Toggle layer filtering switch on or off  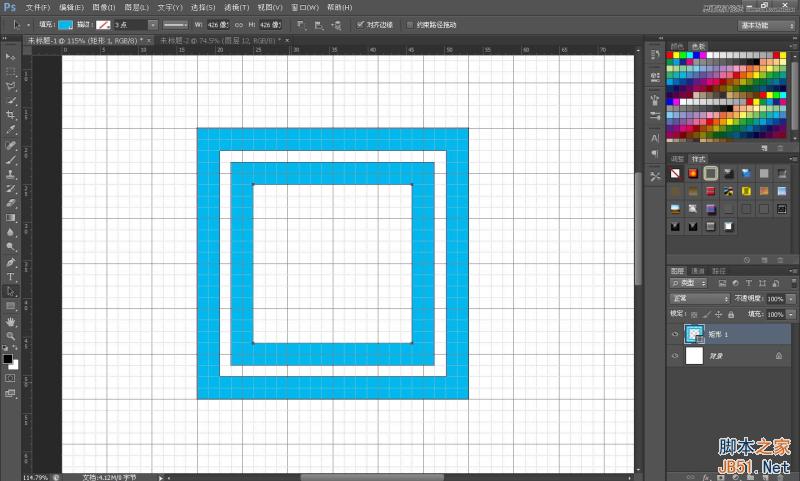793,283
